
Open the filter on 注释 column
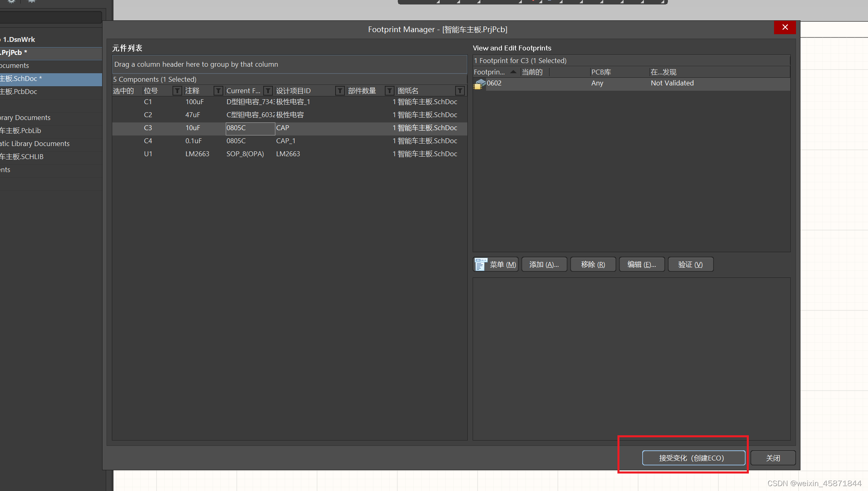(218, 91)
